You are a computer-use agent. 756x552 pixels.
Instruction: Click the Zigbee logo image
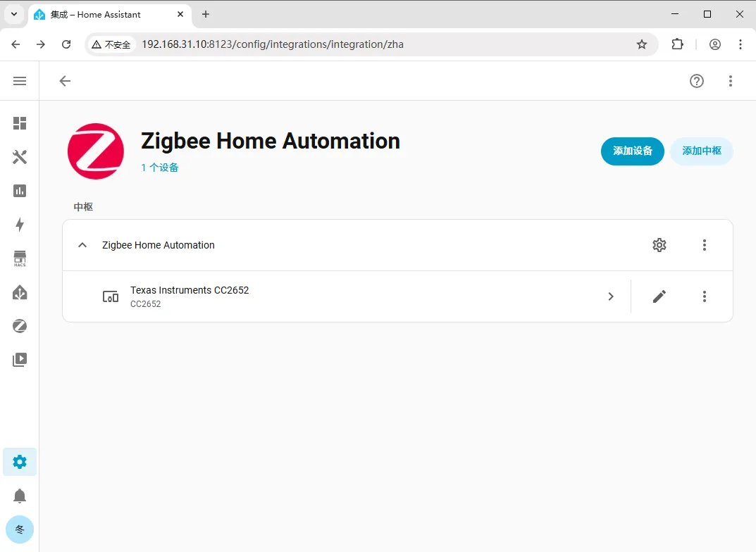point(96,151)
